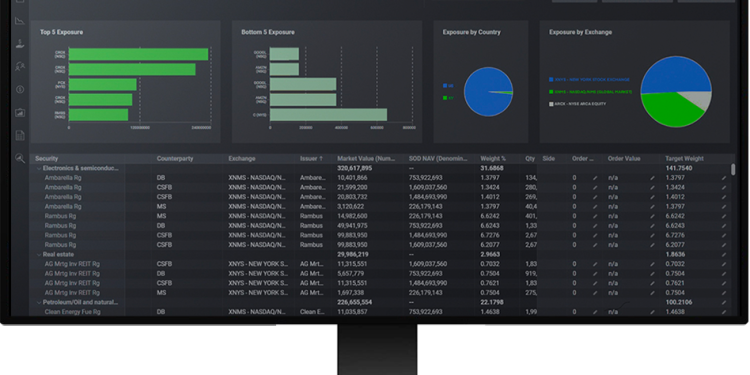The width and height of the screenshot is (750, 375).
Task: Select market value cell 5,657,779
Action: [351, 274]
